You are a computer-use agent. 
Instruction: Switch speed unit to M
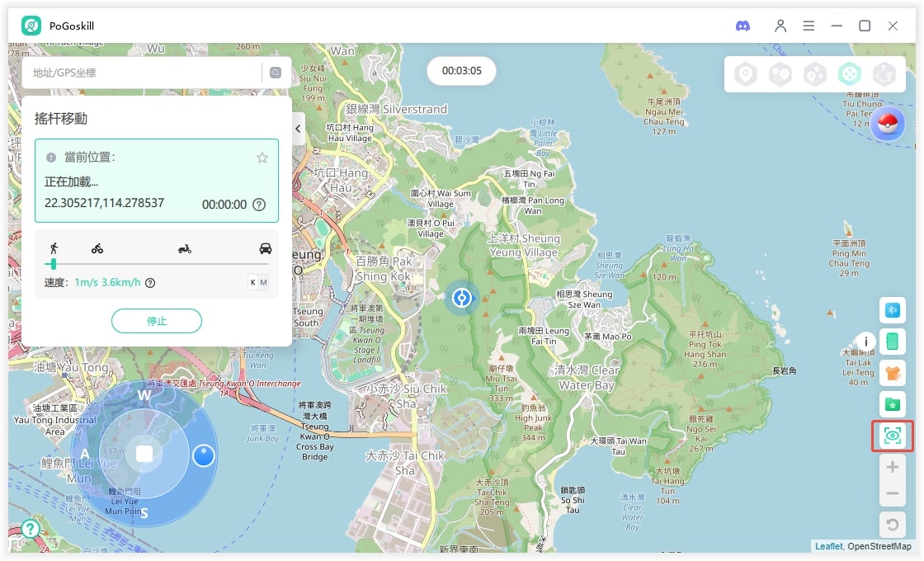(263, 282)
